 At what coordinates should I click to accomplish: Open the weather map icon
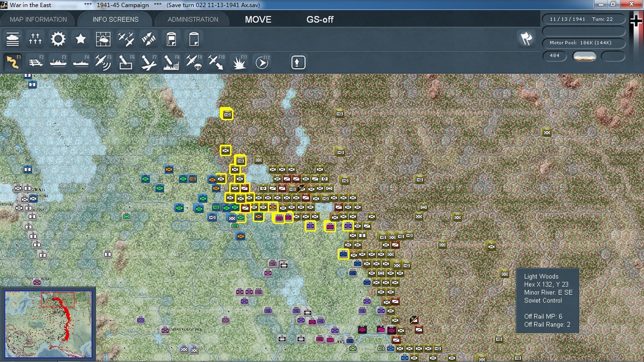pos(103,39)
